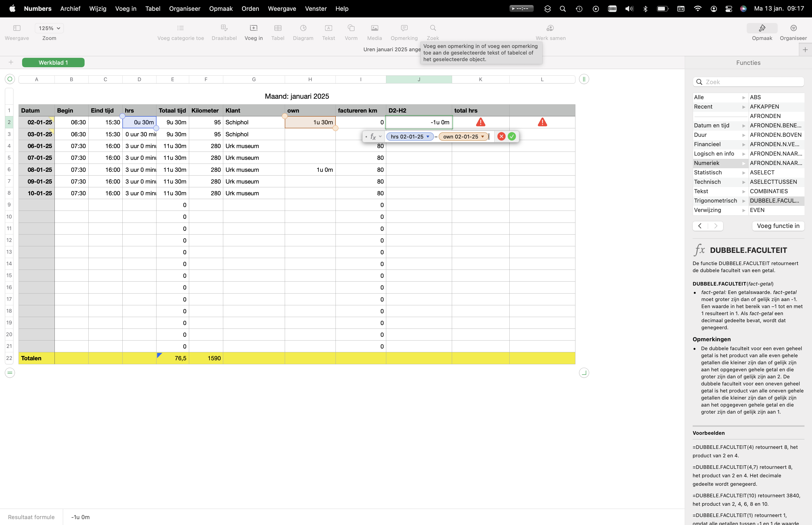Screen dimensions: 812x525
Task: Cancel the formula with red X button
Action: tap(501, 137)
